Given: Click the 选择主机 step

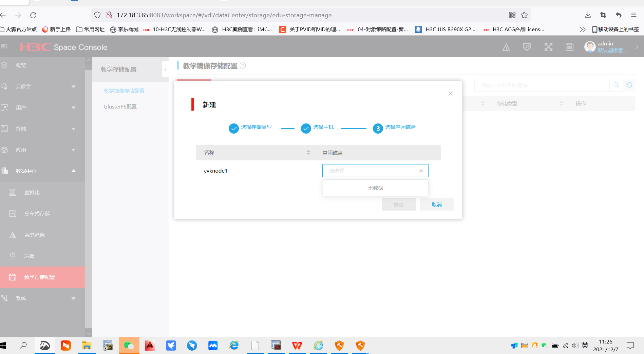Looking at the screenshot, I should (317, 128).
